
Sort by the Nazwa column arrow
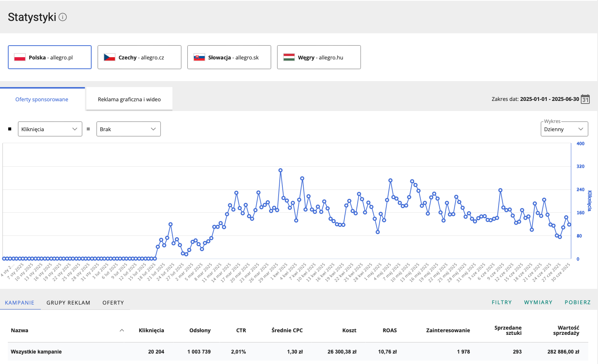[122, 330]
